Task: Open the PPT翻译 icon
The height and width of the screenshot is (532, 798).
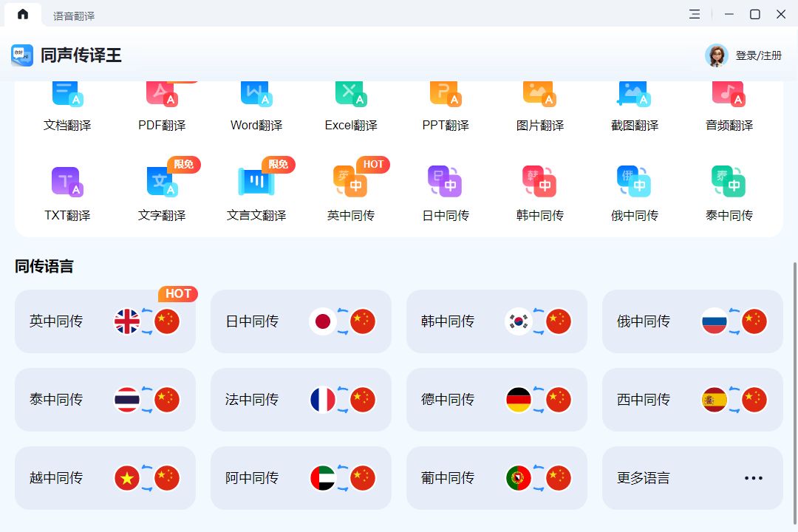Action: [446, 94]
